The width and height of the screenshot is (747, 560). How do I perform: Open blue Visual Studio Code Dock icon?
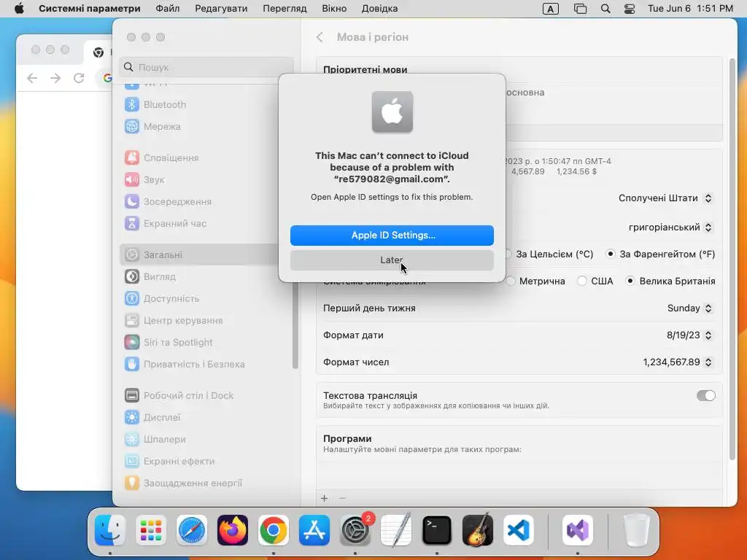pos(519,530)
